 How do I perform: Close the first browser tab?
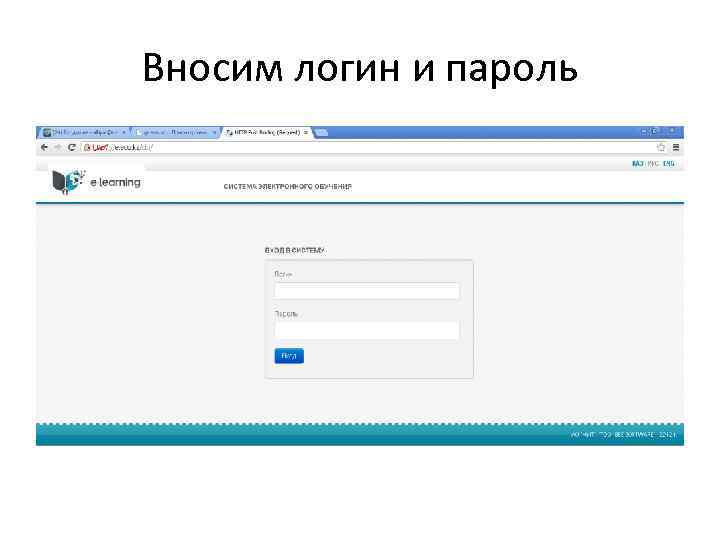tap(124, 132)
